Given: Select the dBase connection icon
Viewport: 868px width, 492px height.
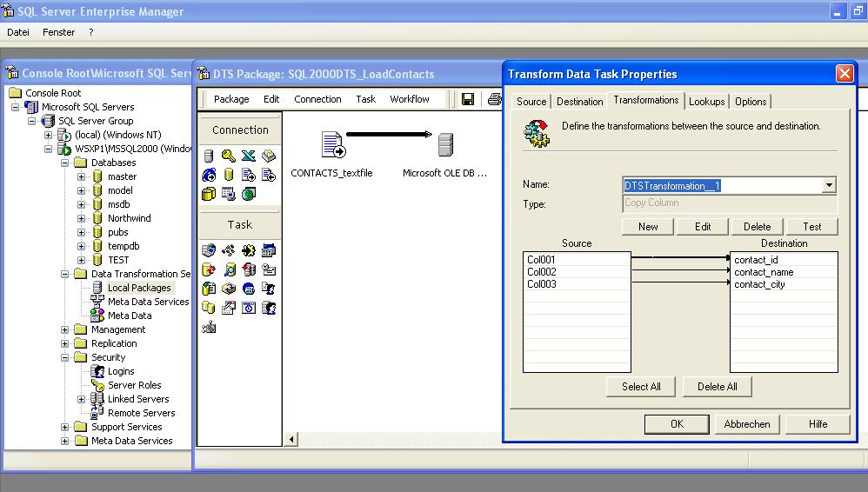Looking at the screenshot, I should coord(269,156).
